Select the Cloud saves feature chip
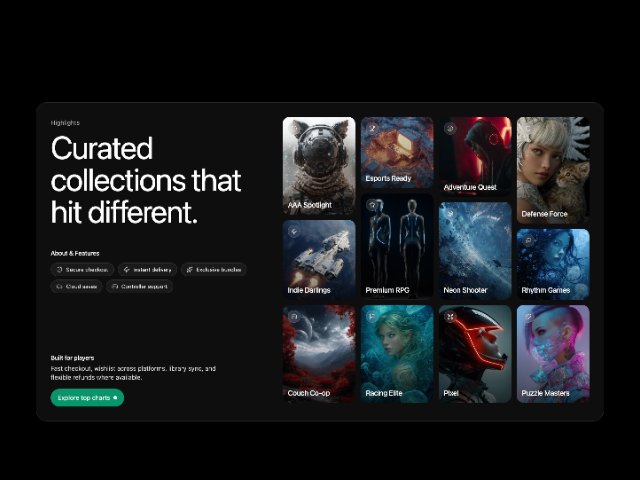The height and width of the screenshot is (480, 640). point(76,286)
